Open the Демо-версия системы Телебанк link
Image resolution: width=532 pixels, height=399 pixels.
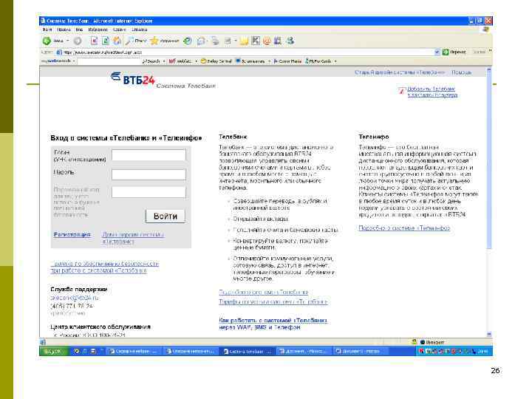coord(133,238)
